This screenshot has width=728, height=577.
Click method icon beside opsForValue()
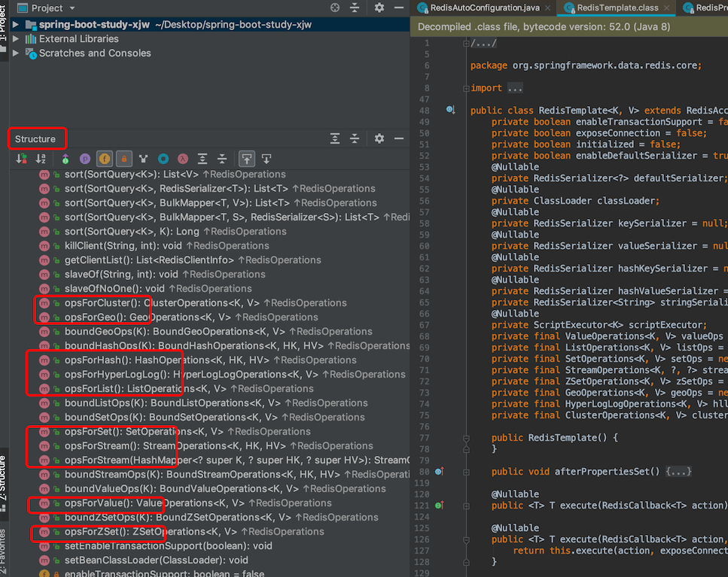tap(44, 503)
